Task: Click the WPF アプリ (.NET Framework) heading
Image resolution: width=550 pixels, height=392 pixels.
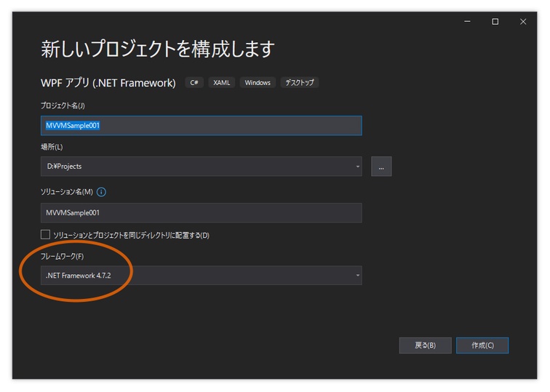Action: click(108, 83)
